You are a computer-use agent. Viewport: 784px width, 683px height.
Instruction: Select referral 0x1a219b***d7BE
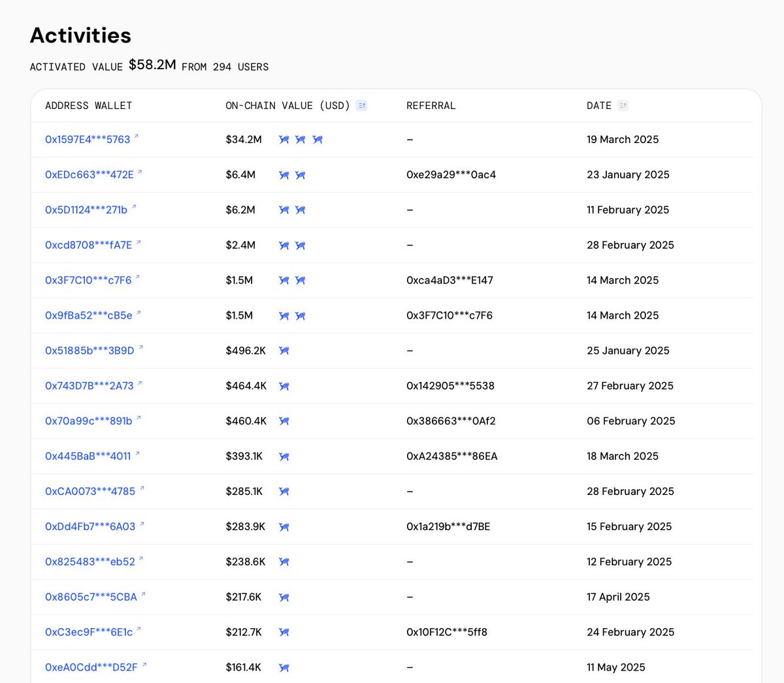(x=448, y=527)
